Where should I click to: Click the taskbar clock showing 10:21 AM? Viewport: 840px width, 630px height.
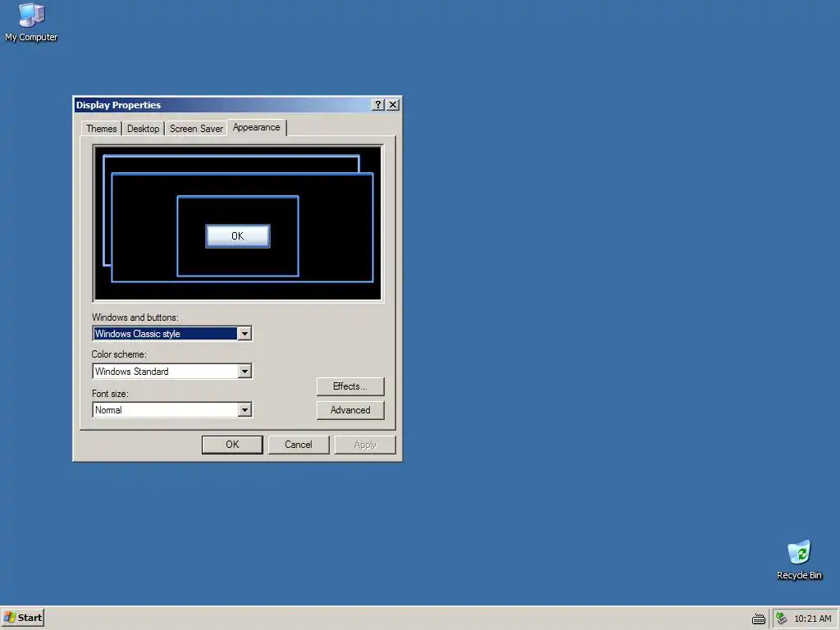point(813,619)
